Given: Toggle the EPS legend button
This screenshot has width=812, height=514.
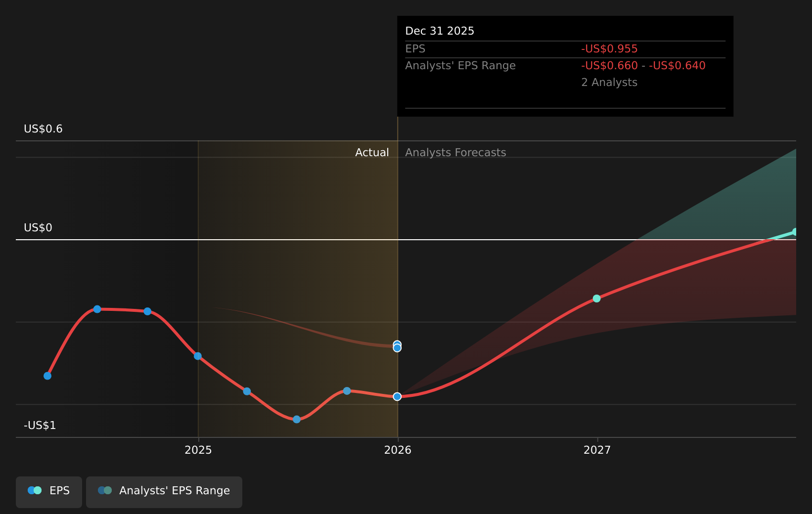Looking at the screenshot, I should [49, 492].
